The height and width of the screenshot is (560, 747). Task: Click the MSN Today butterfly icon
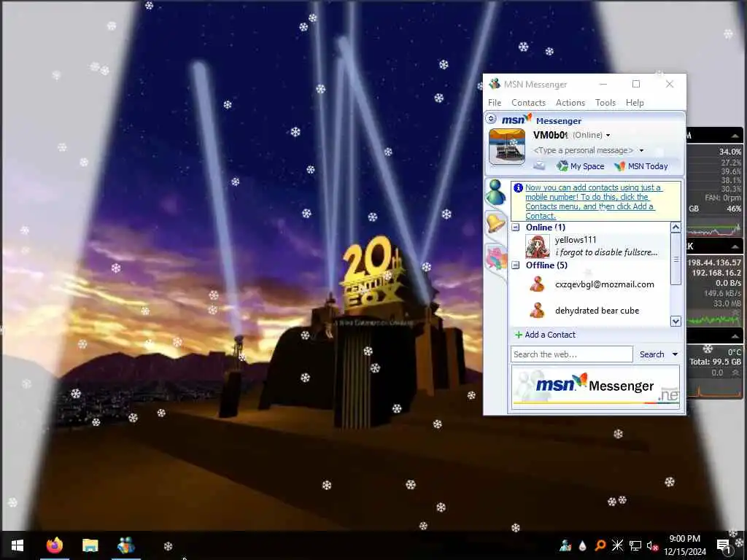[x=620, y=166]
